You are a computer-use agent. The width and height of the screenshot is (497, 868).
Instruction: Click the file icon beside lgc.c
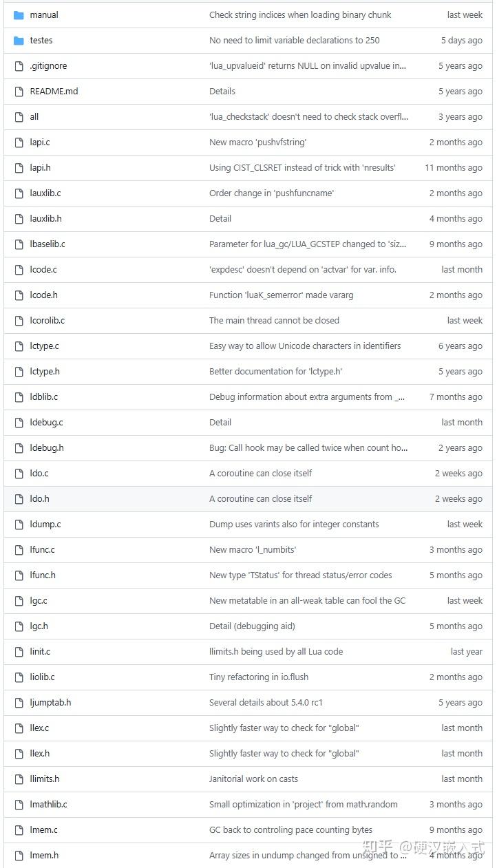(19, 601)
